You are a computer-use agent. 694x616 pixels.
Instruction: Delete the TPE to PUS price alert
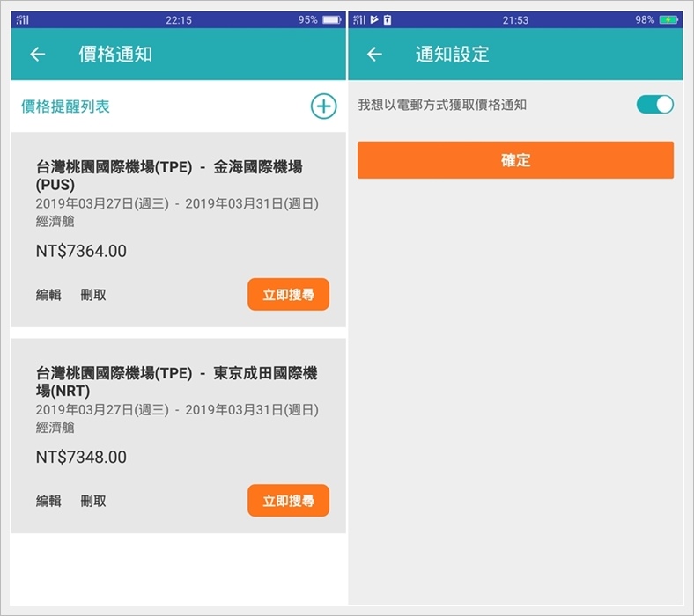click(93, 295)
